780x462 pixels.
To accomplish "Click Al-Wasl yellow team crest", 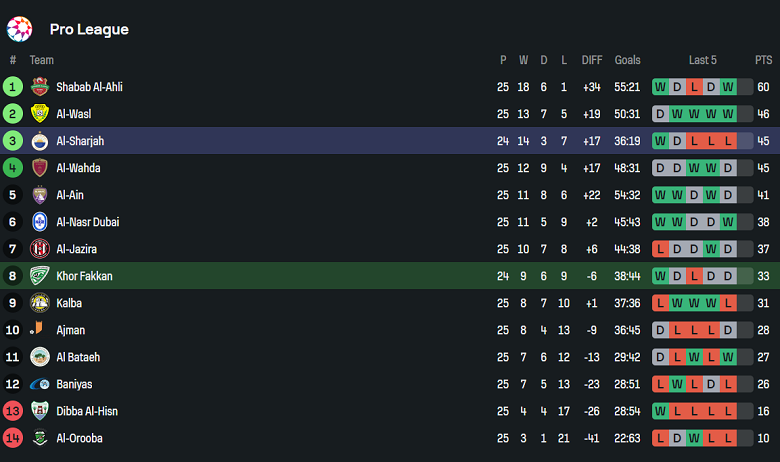I will pos(40,114).
